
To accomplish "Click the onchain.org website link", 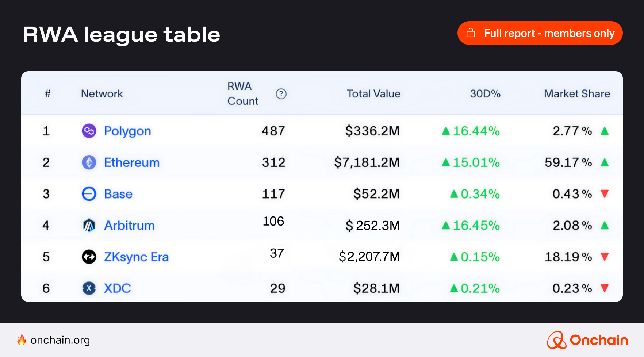I will 60,340.
